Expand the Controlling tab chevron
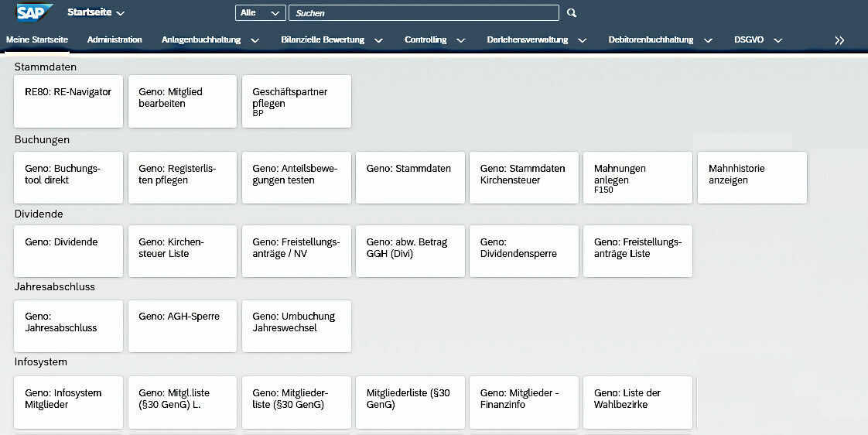This screenshot has height=435, width=868. [x=460, y=40]
